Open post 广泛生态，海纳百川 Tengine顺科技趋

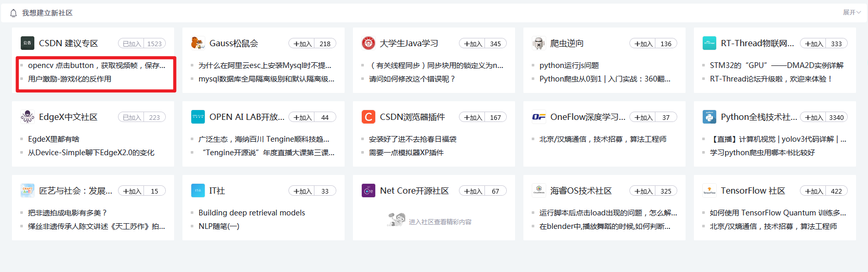pos(264,139)
